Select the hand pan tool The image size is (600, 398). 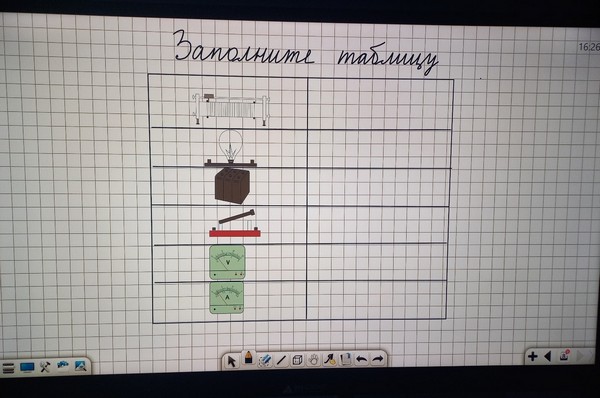(313, 360)
